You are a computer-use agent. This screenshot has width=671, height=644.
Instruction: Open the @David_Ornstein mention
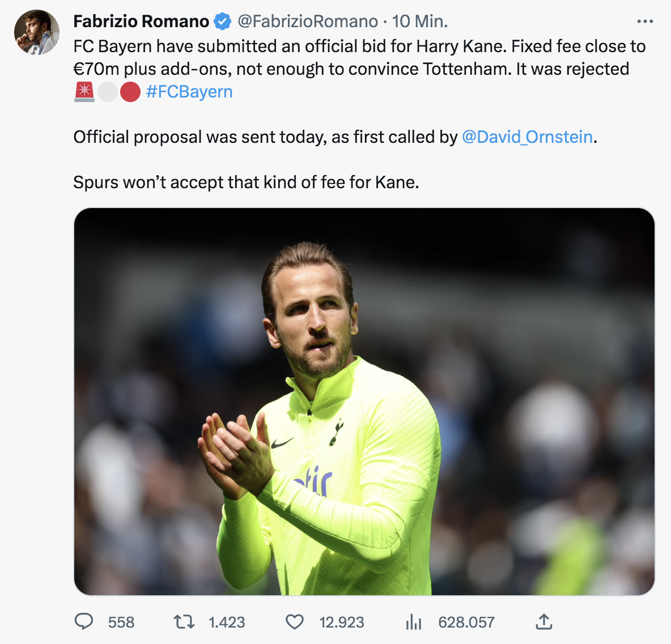click(528, 137)
